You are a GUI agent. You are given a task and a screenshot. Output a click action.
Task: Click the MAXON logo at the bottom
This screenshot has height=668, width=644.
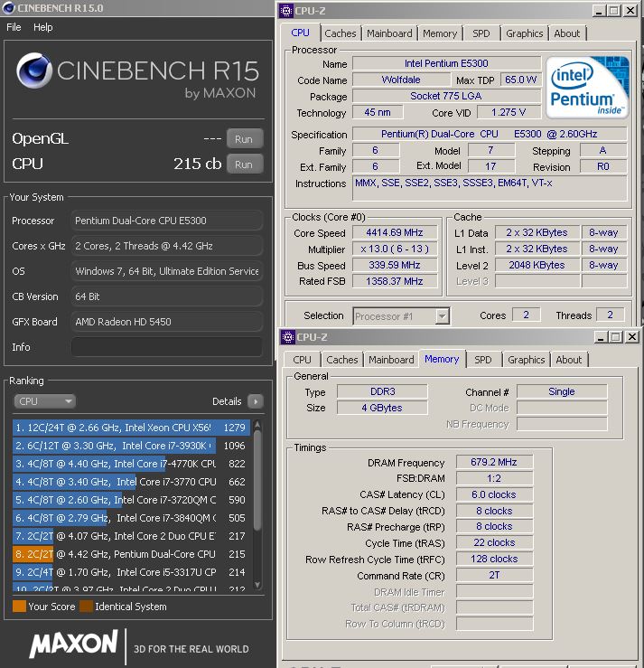(73, 644)
